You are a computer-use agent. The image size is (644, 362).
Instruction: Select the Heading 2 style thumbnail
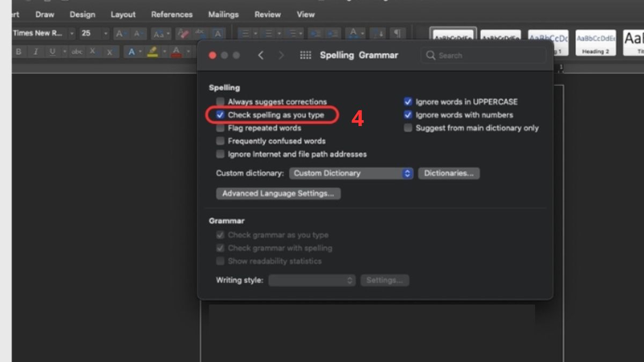(x=596, y=43)
